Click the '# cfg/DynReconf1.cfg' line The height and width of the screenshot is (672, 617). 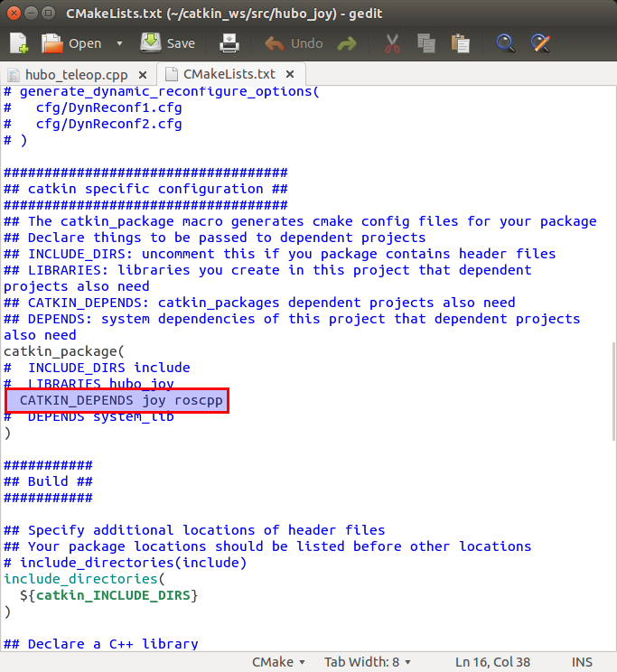[93, 107]
